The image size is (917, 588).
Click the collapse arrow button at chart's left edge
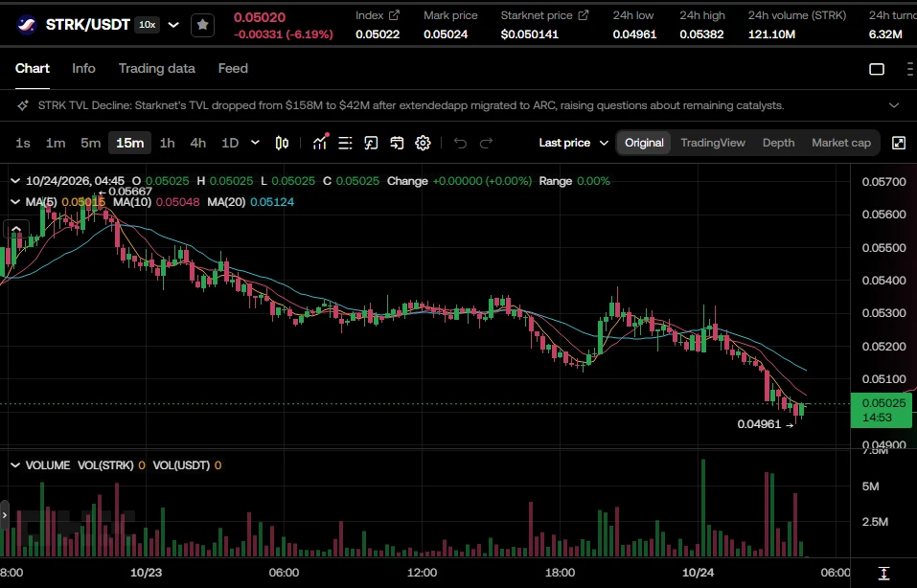point(16,229)
